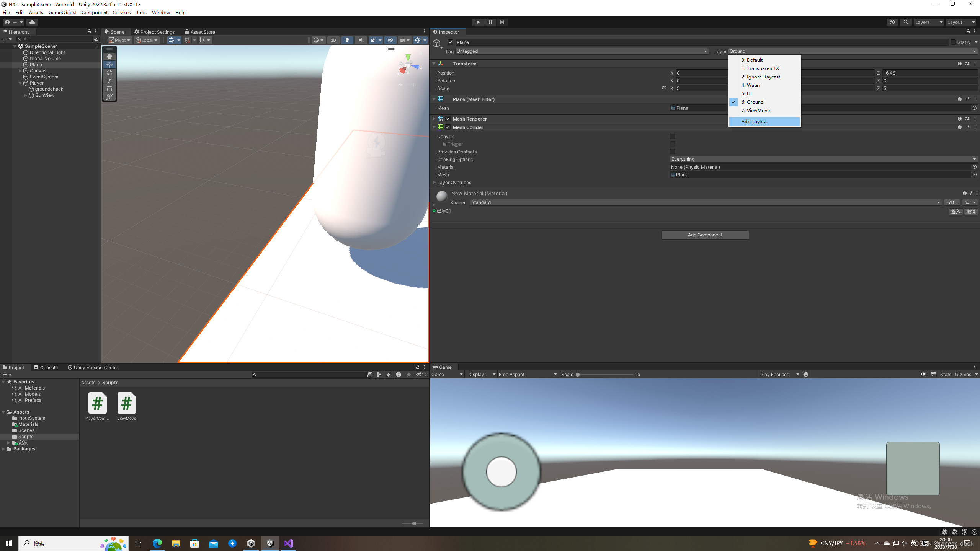The height and width of the screenshot is (551, 980).
Task: Enable the Convex checkbox in Mesh Collider
Action: click(673, 136)
